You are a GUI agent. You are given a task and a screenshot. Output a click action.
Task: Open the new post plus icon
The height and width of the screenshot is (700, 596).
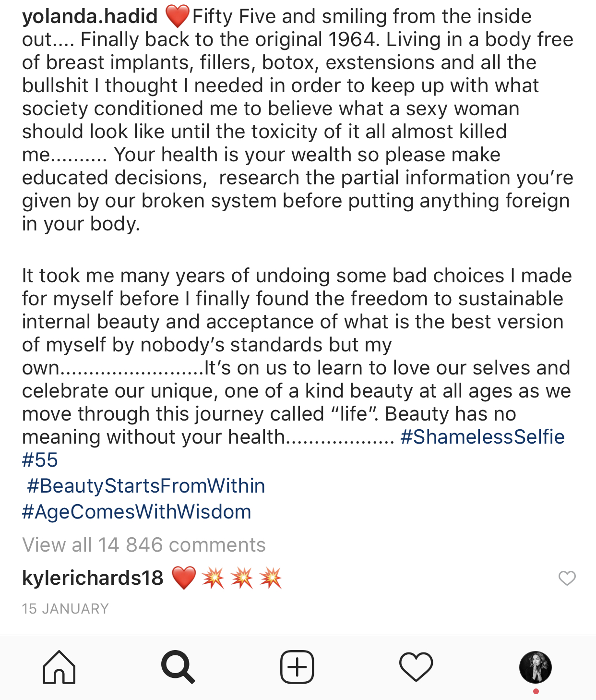point(297,667)
